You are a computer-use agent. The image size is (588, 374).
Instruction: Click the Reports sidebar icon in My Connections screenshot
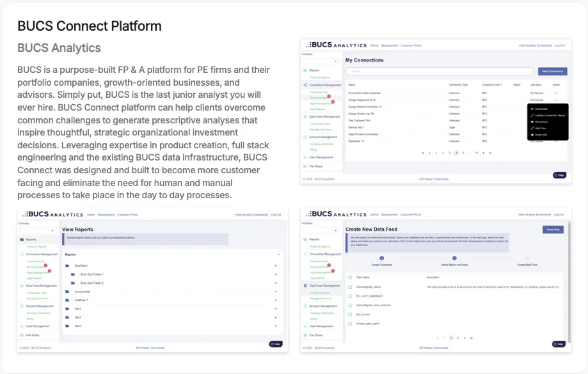pos(305,70)
